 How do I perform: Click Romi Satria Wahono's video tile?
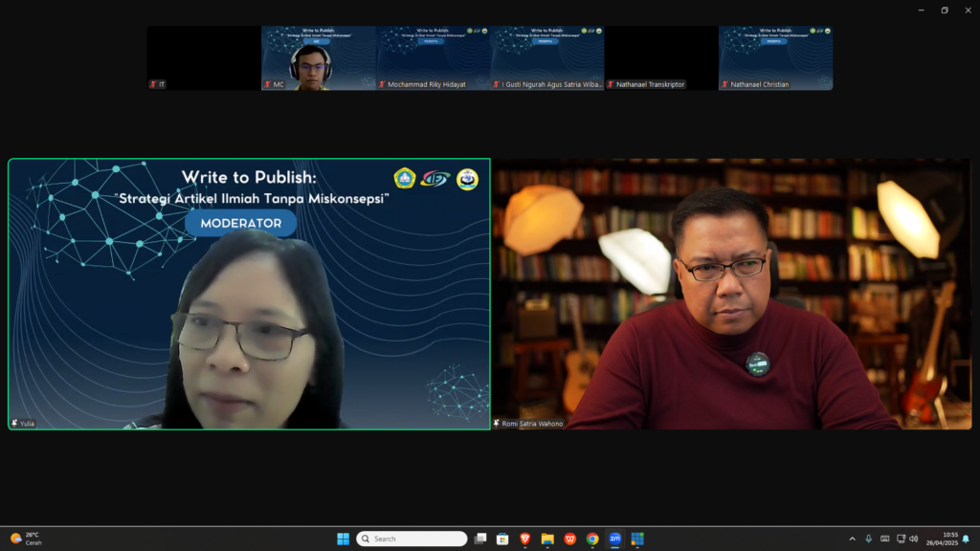click(732, 294)
